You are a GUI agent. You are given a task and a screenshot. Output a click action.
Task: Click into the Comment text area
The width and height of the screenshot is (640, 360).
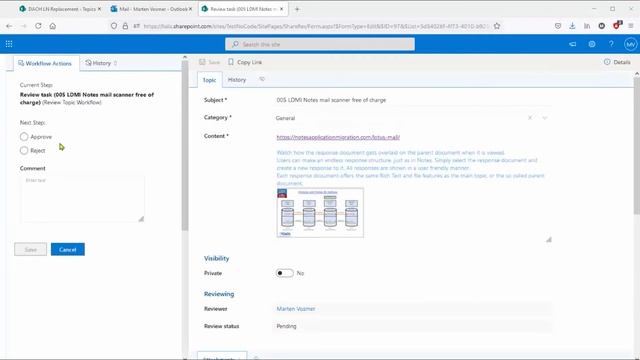pyautogui.click(x=83, y=199)
